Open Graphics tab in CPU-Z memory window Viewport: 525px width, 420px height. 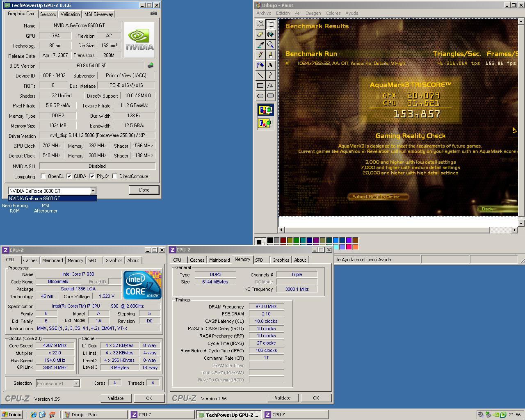pyautogui.click(x=281, y=260)
